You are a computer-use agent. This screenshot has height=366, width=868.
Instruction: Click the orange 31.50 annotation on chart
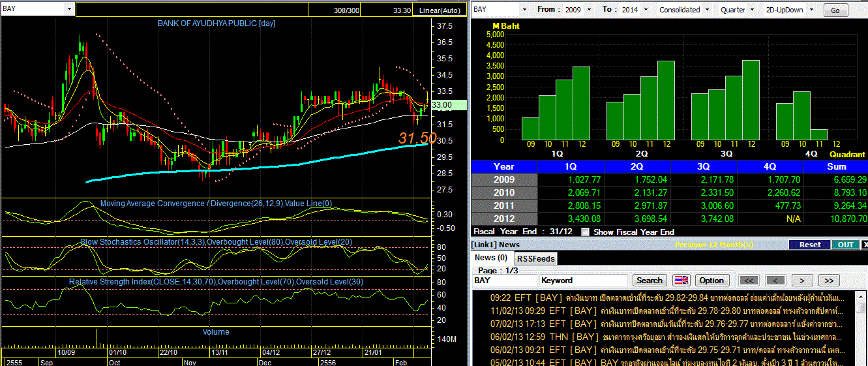418,138
